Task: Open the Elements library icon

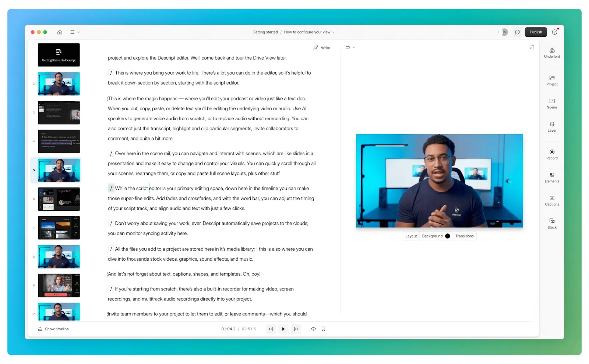Action: (552, 178)
